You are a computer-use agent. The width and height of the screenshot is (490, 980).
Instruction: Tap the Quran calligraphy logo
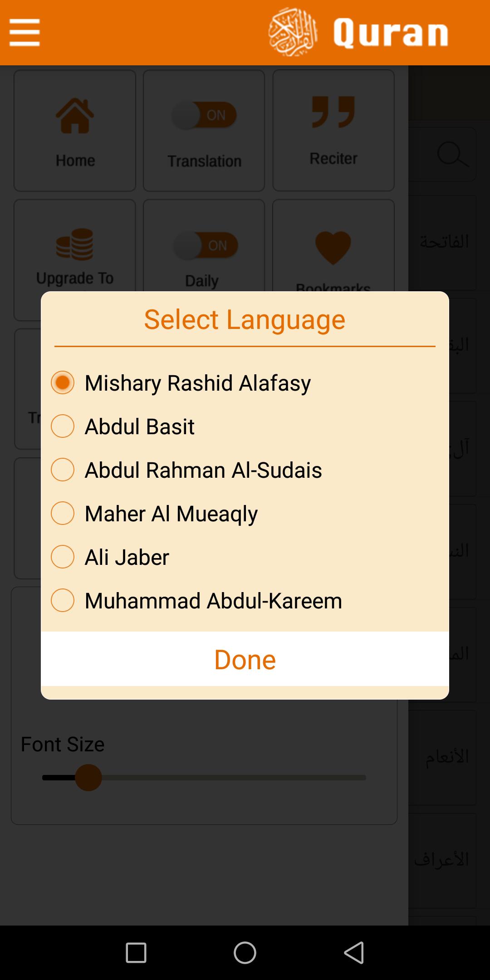(x=293, y=32)
